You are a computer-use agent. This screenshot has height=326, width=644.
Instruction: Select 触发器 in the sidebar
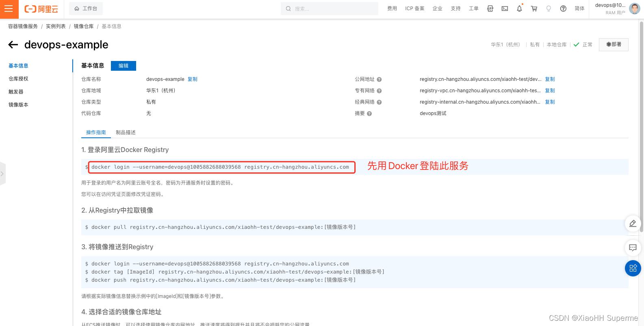[x=16, y=92]
